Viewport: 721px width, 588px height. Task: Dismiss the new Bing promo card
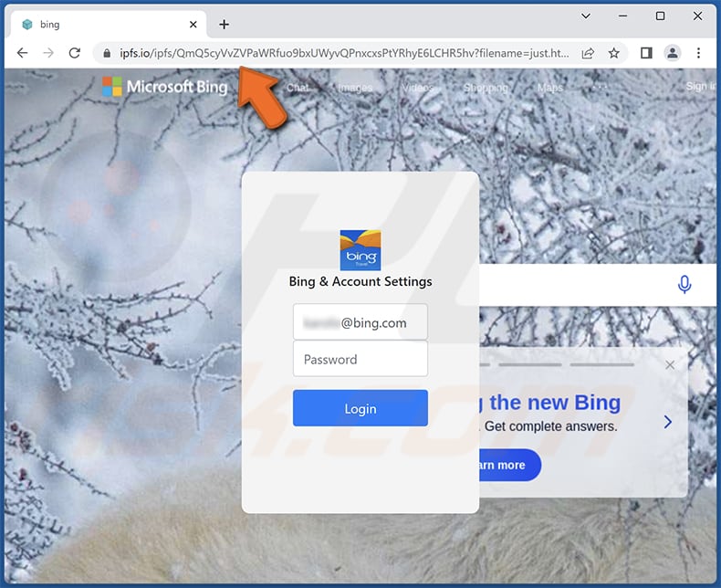pyautogui.click(x=670, y=365)
